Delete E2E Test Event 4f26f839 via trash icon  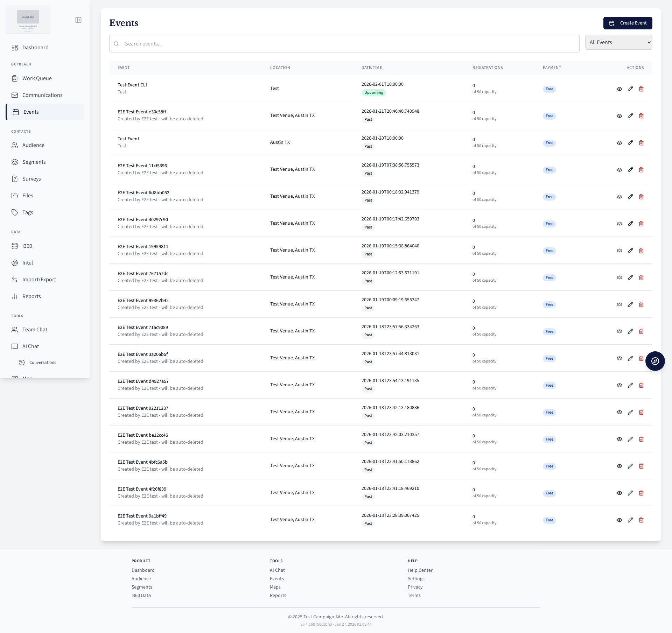pos(641,493)
